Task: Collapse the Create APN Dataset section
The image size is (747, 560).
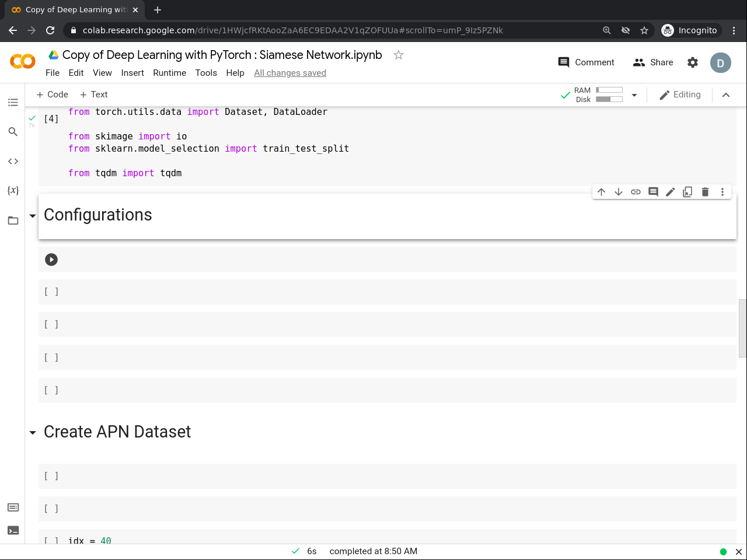Action: tap(33, 433)
